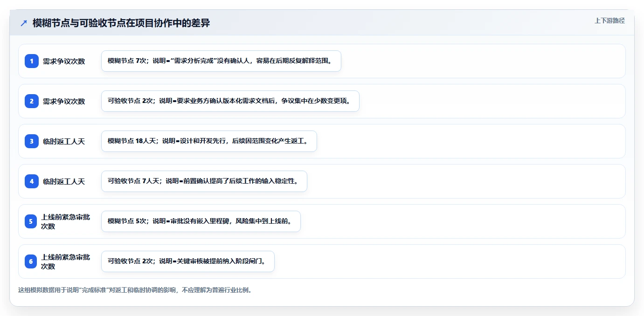
Task: Click the 模糊节点 5次 description box
Action: click(201, 221)
